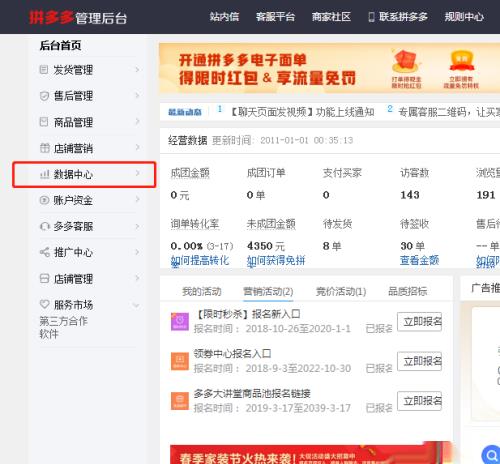
Task: Open 客服平台 in top navigation
Action: tap(275, 17)
